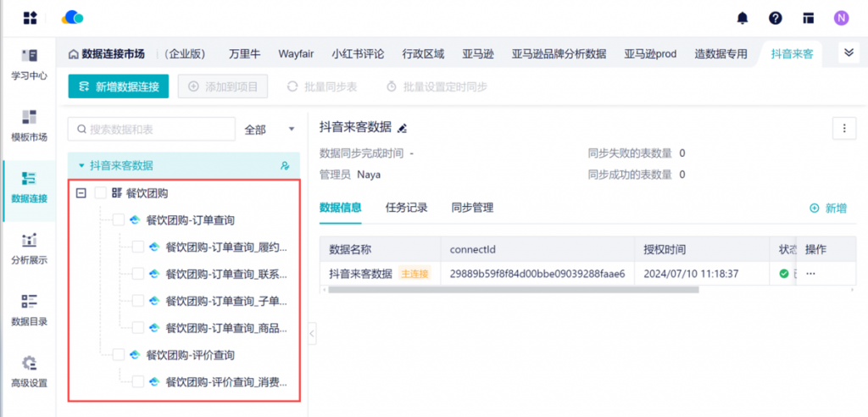The width and height of the screenshot is (868, 417).
Task: Focus the 搜索数据和表 search field
Action: 152,129
